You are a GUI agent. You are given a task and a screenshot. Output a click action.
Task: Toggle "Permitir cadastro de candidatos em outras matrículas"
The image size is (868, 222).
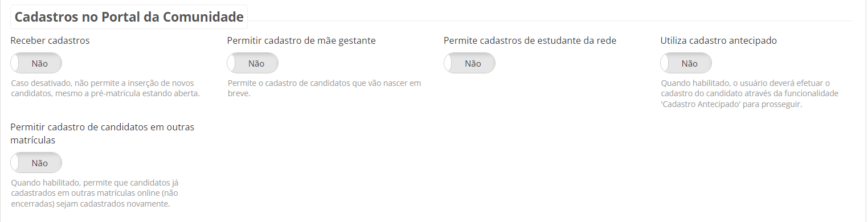click(36, 163)
